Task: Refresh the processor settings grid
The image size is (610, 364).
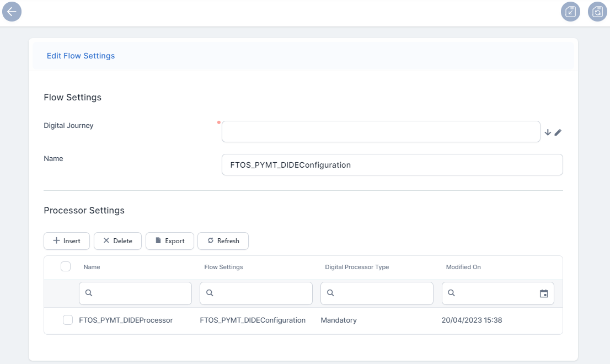Action: 223,241
